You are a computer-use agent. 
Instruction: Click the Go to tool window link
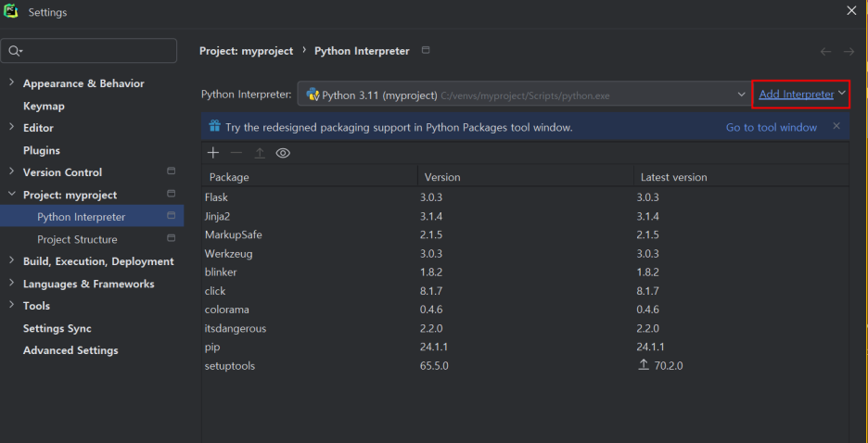(x=772, y=127)
